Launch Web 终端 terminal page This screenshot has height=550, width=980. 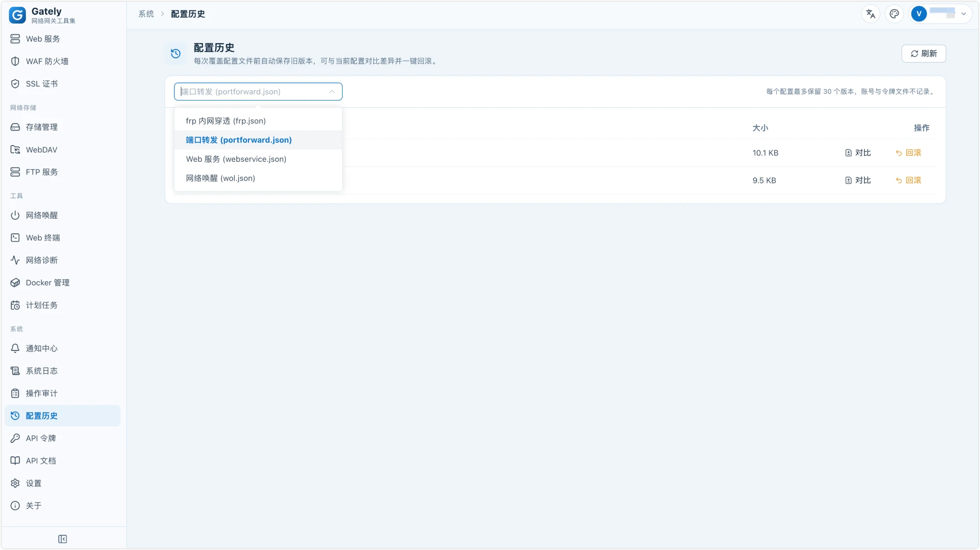point(62,238)
